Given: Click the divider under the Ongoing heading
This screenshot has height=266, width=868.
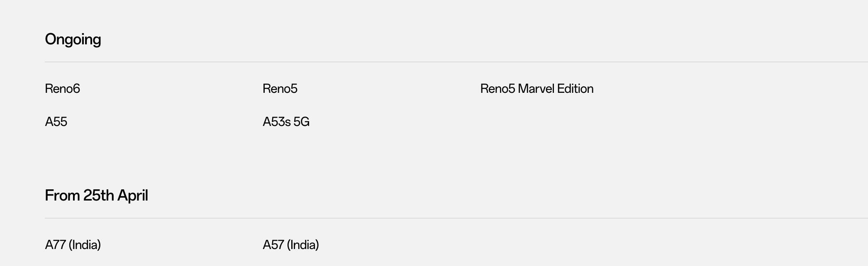Looking at the screenshot, I should pos(456,62).
